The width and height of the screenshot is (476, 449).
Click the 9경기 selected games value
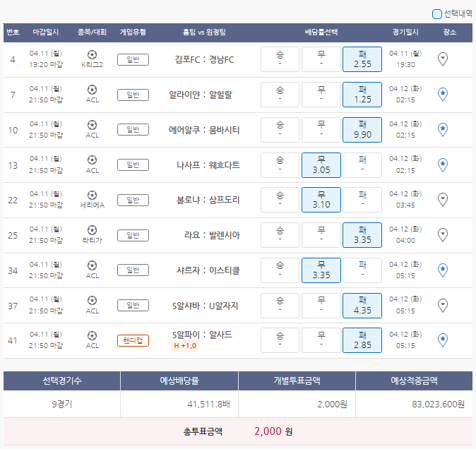62,404
